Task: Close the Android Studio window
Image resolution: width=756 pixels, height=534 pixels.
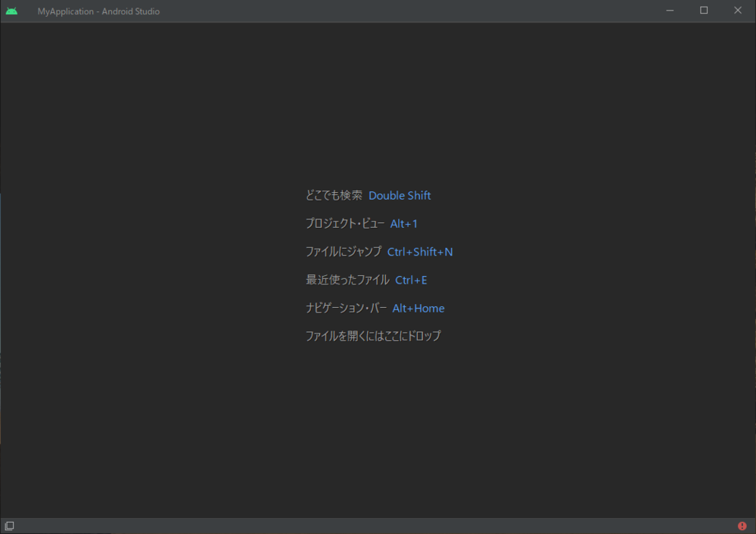Action: point(738,11)
